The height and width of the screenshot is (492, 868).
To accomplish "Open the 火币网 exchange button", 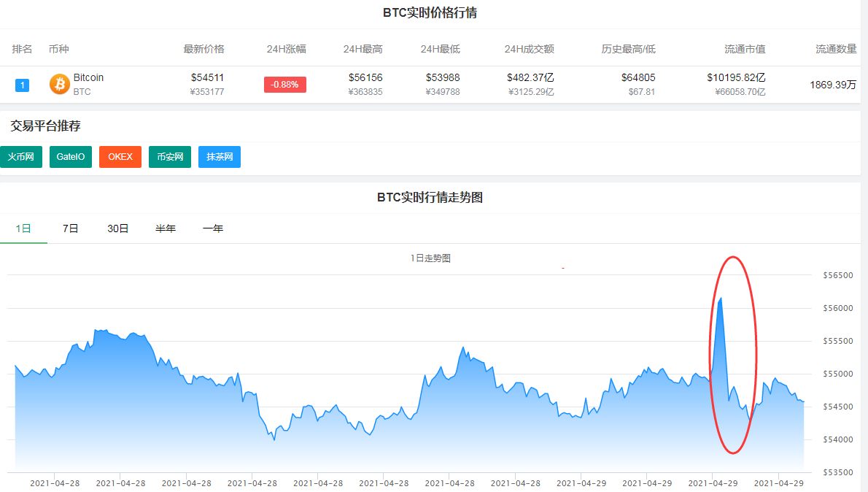I will [x=21, y=157].
